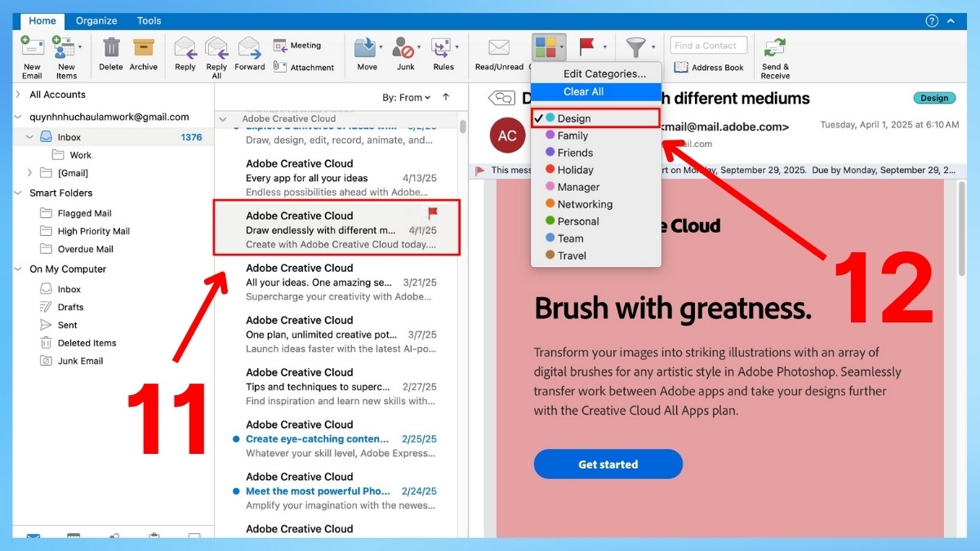The height and width of the screenshot is (551, 980).
Task: Open the Filter dropdown arrow
Action: coord(654,47)
